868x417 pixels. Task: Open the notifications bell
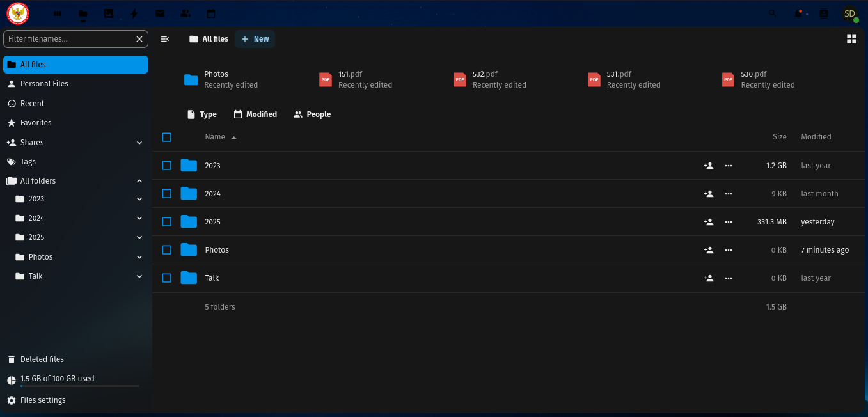point(798,13)
